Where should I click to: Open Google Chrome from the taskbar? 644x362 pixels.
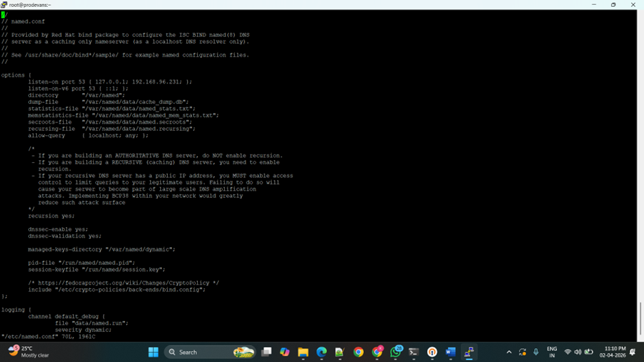358,352
